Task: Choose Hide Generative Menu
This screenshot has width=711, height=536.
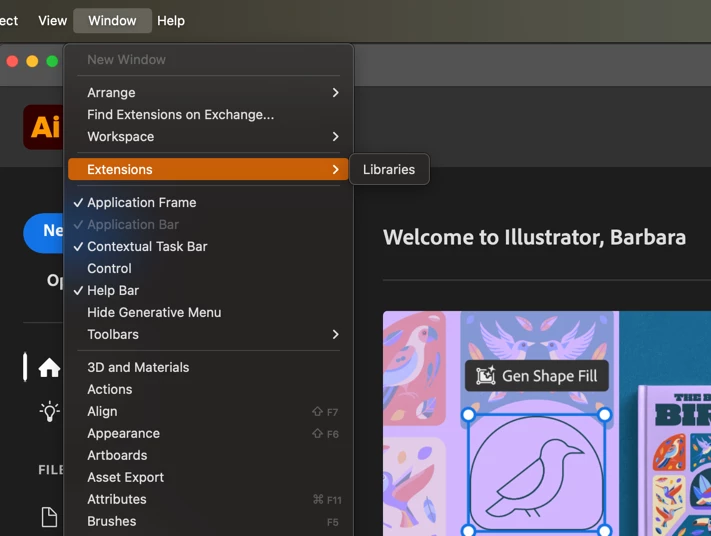Action: [208, 312]
